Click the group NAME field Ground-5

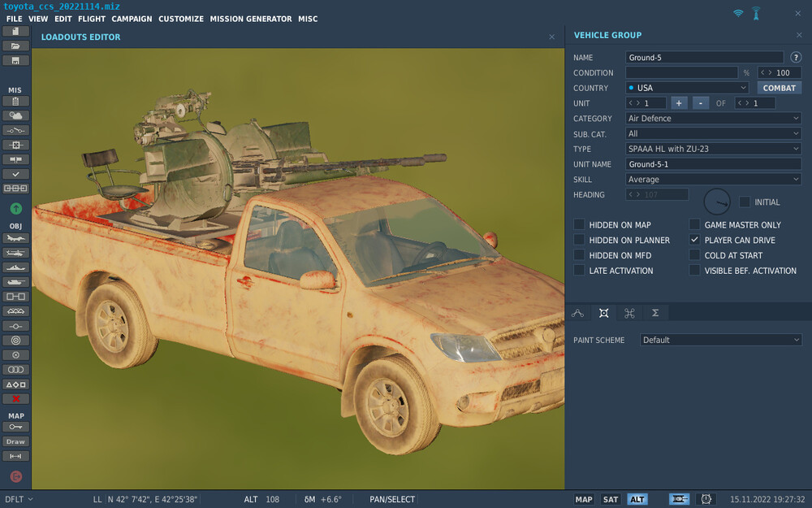(704, 58)
